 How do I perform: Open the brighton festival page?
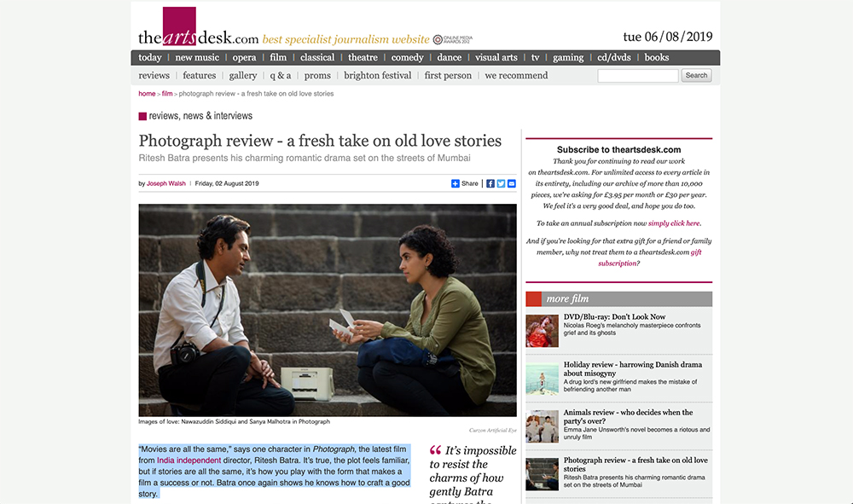(x=378, y=76)
